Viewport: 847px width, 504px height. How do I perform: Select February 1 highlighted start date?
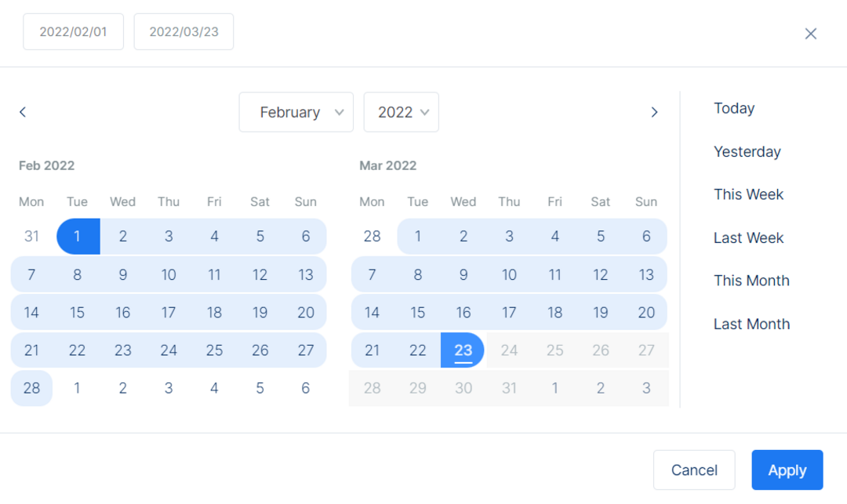(77, 237)
